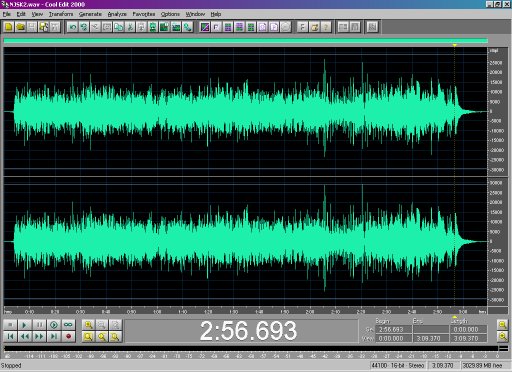
Task: Jump to start with Go to Beginning
Action: (x=10, y=336)
